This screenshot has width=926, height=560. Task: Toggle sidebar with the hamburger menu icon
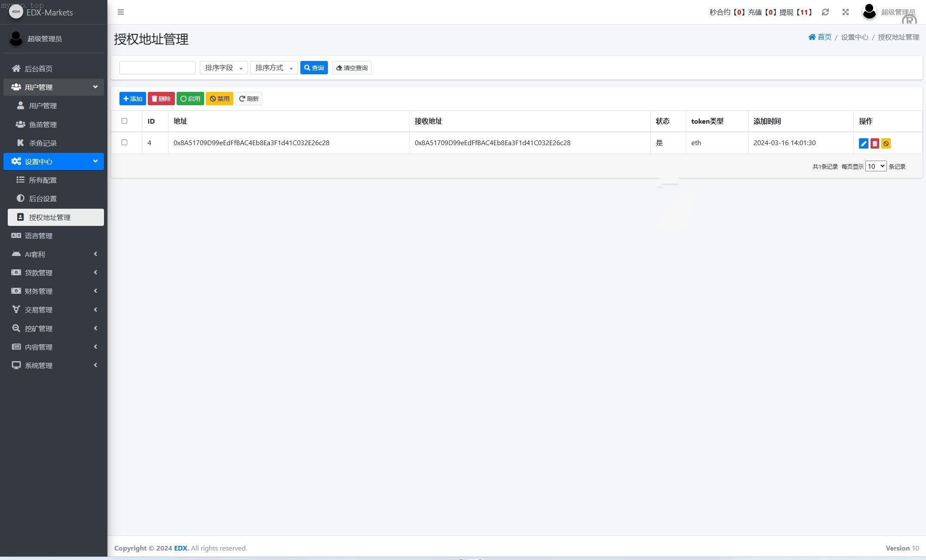tap(121, 12)
